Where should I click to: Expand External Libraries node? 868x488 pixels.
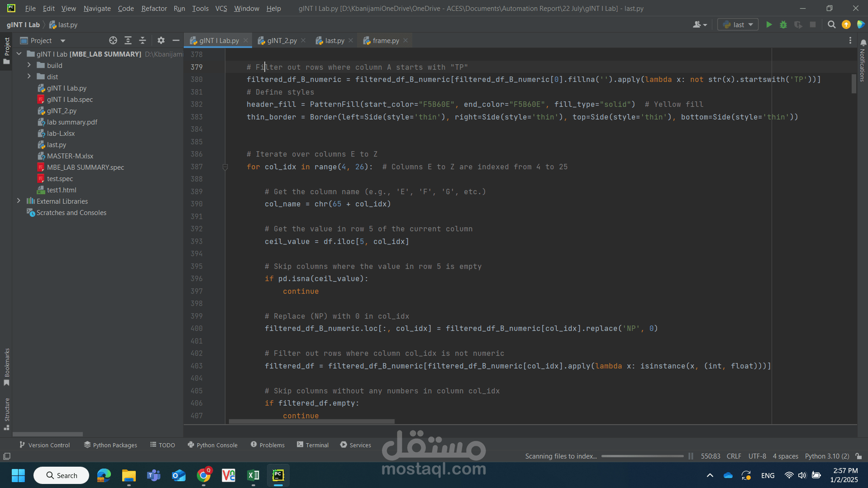click(19, 201)
